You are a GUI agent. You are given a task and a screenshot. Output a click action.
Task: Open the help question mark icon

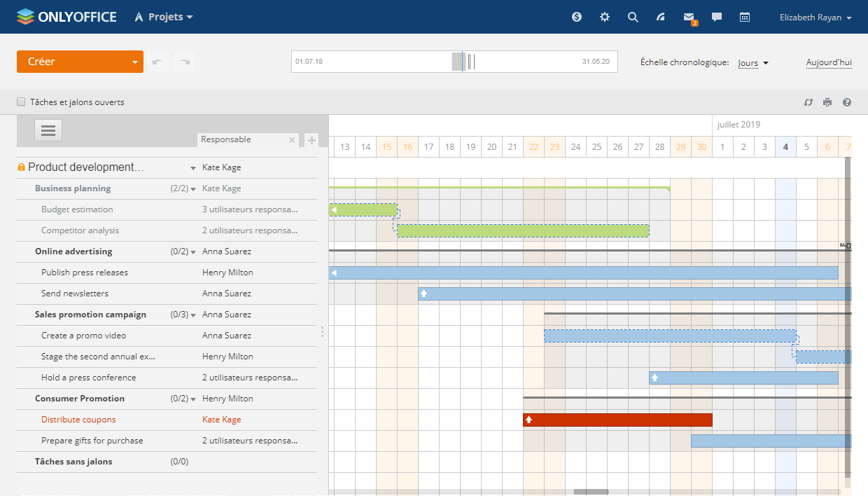pyautogui.click(x=847, y=102)
